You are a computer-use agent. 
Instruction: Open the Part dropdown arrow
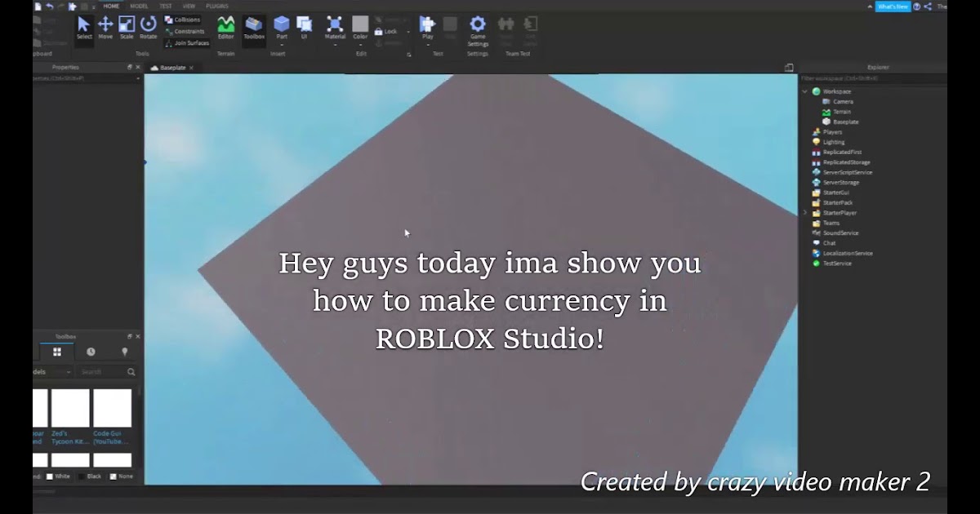[282, 45]
